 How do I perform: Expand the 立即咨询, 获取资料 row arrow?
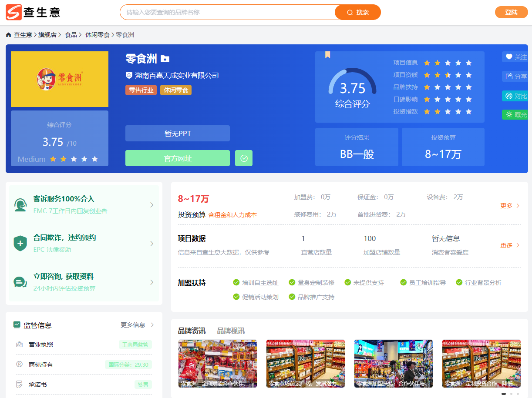[152, 282]
